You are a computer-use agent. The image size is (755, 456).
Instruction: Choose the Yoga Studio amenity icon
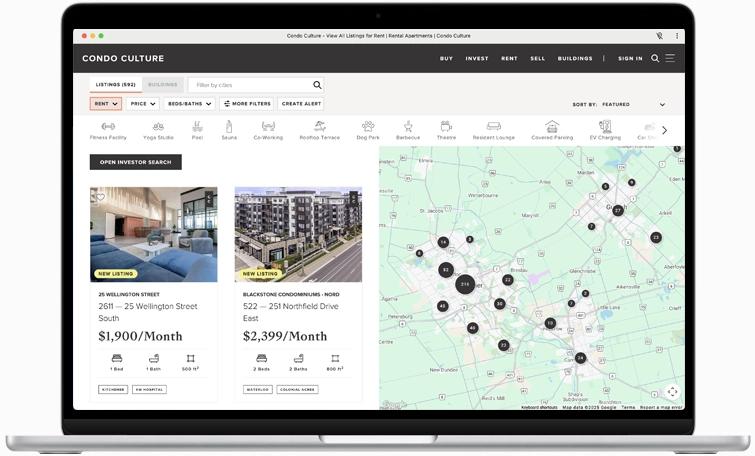click(x=158, y=127)
